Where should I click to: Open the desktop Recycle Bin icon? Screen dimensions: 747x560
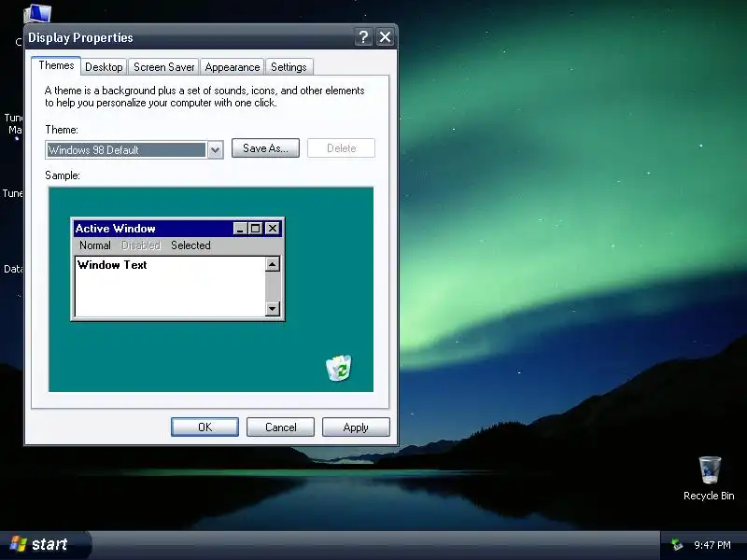click(x=710, y=470)
